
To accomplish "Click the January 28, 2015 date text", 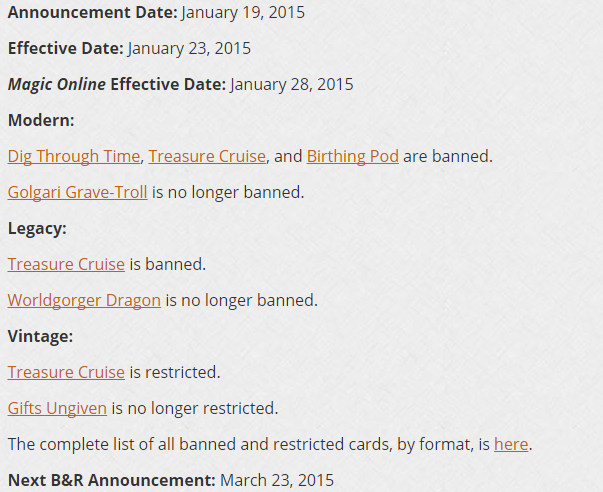I will point(292,84).
